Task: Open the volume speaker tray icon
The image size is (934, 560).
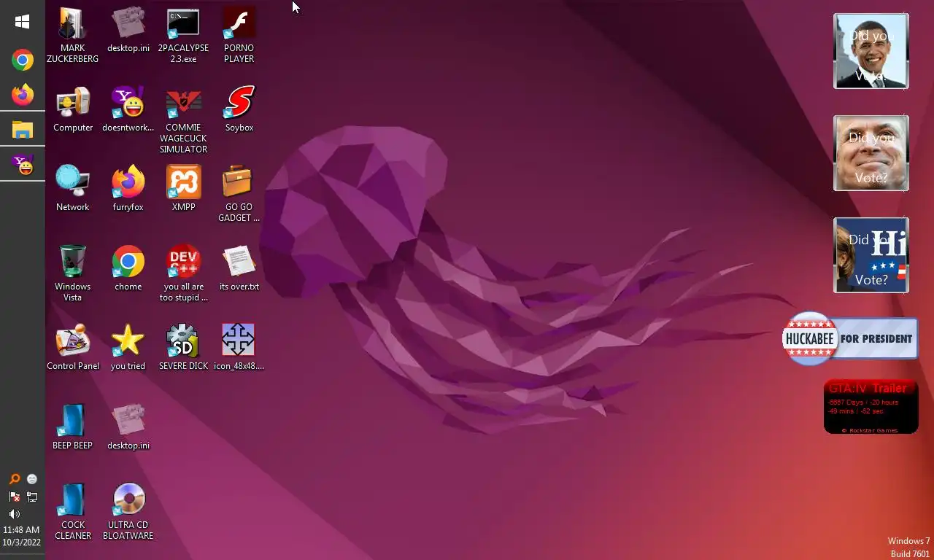Action: pos(14,514)
